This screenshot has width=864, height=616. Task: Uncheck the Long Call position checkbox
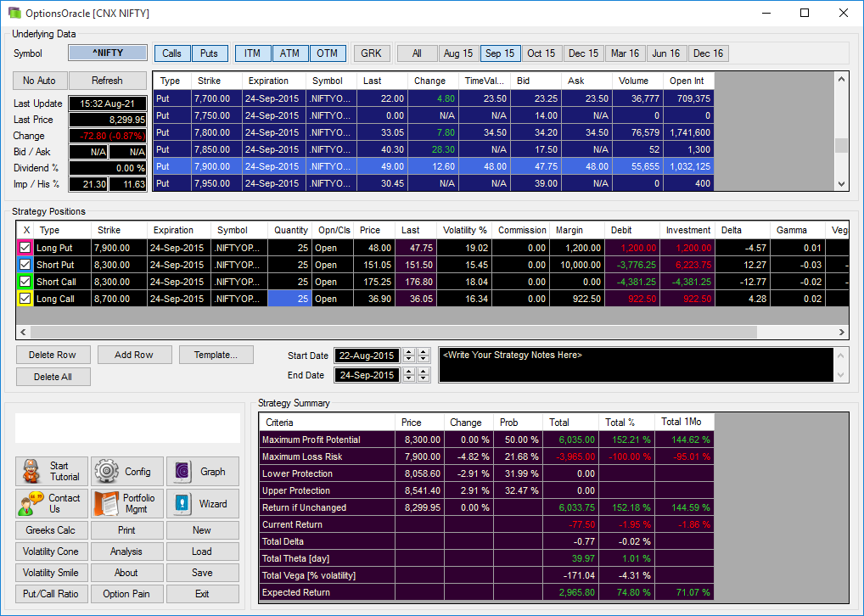click(x=25, y=299)
